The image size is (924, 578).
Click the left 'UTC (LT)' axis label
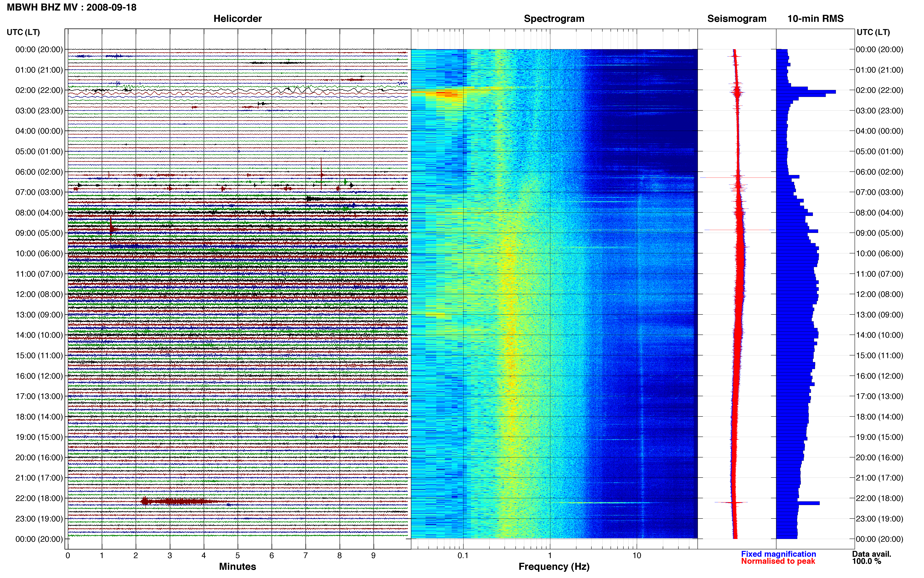coord(23,32)
